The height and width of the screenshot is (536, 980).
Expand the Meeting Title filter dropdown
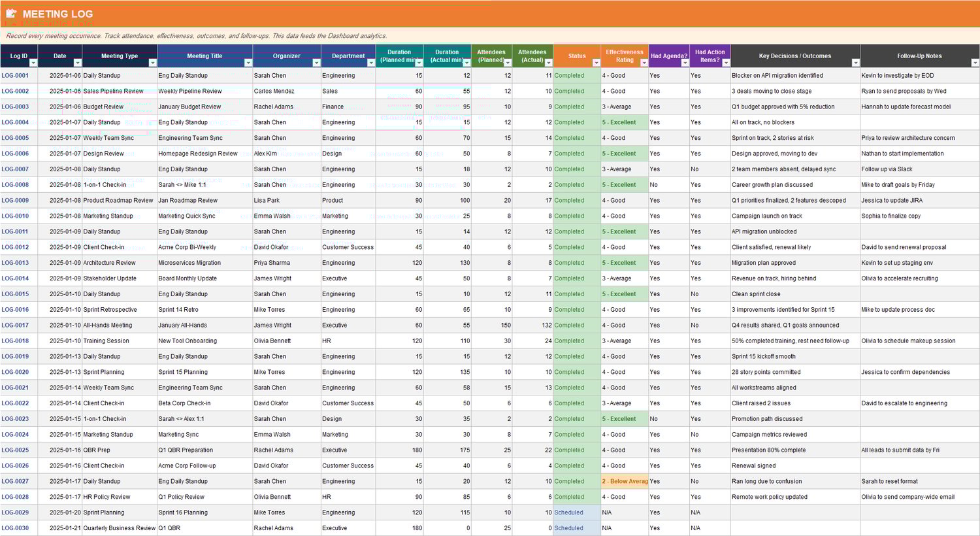[x=248, y=61]
